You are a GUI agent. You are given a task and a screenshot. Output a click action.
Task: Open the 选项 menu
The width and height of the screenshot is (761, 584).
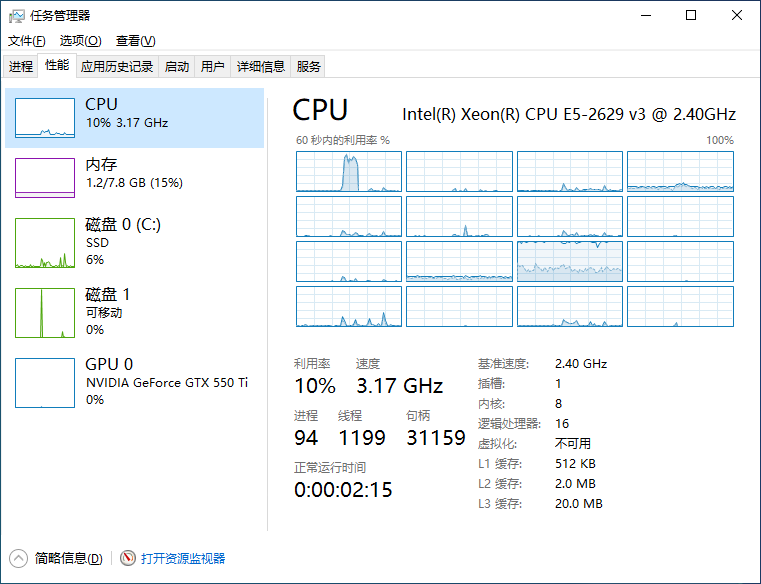(x=80, y=41)
